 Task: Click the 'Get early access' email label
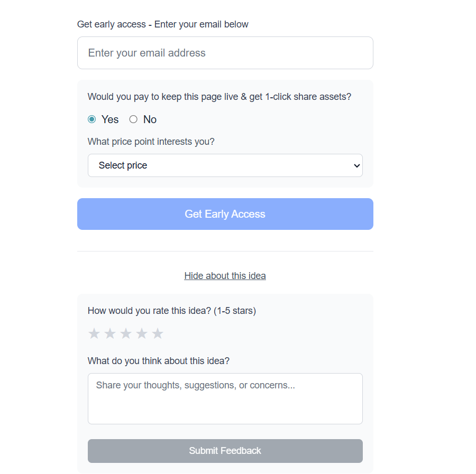coord(162,24)
